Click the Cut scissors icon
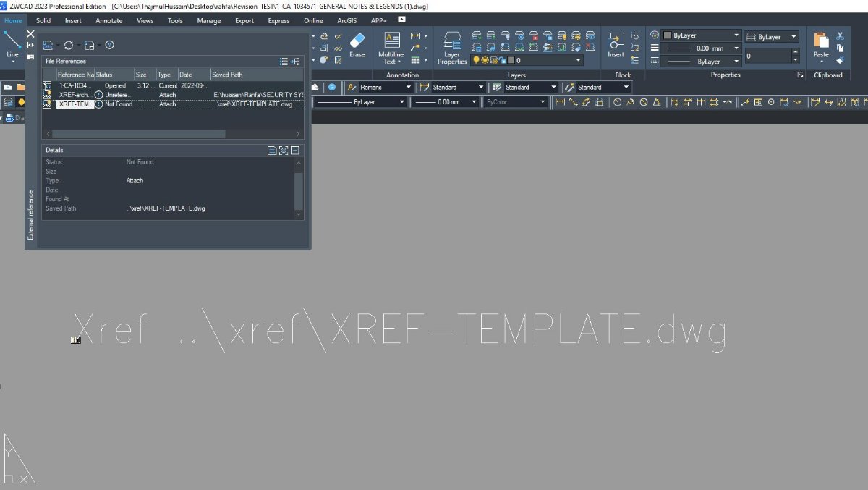Viewport: 868px width, 490px height. (x=840, y=35)
